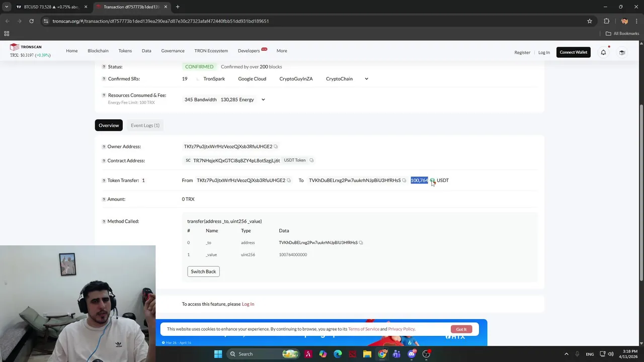Click the Switch Back button
The image size is (644, 362).
coord(203,271)
